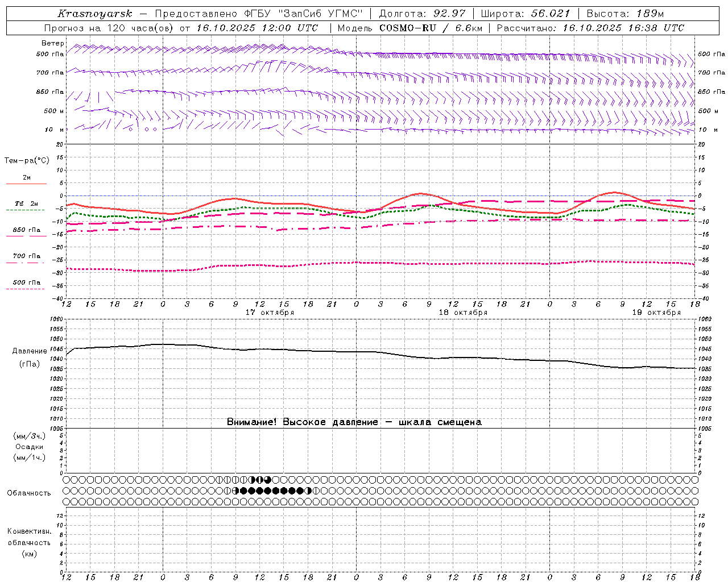Click the dashed line sample under 700 гПа legend
The width and height of the screenshot is (728, 582).
point(26,263)
